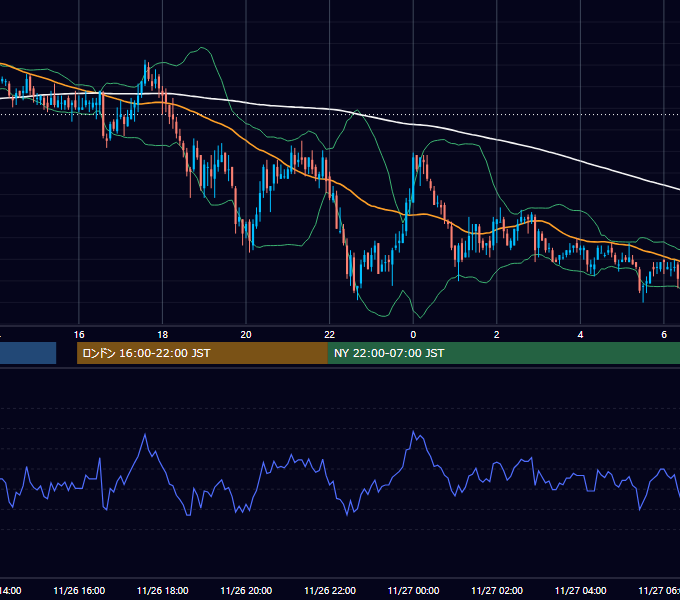Select the 4 hour label on chart axis
Screen dimensions: 680x600
(580, 334)
